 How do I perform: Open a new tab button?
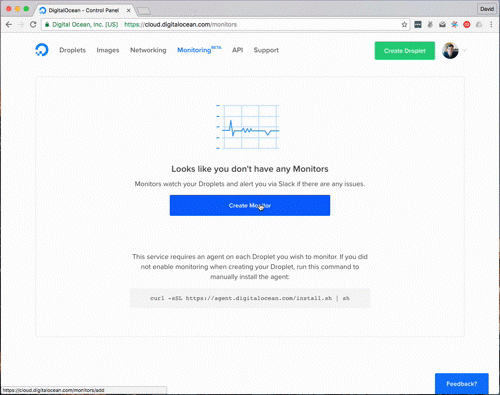[144, 11]
